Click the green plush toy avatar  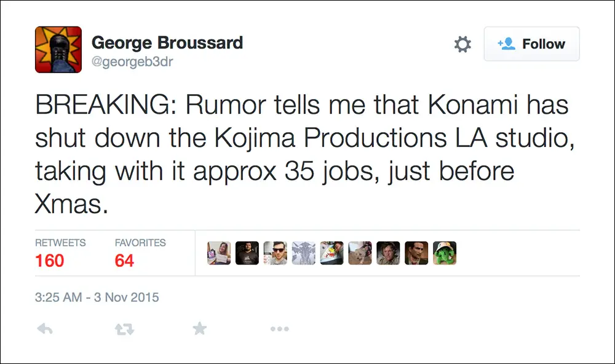click(445, 253)
